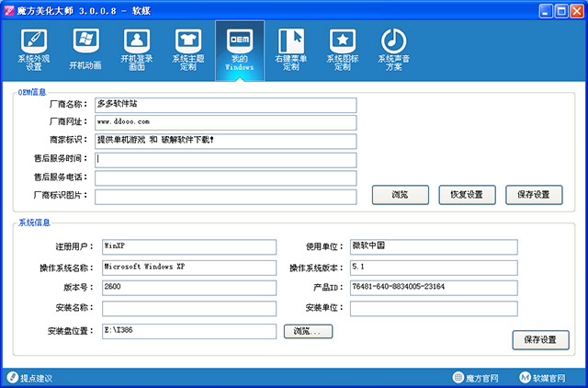Click the app logo icon in title bar
Image resolution: width=588 pixels, height=388 pixels.
point(9,10)
